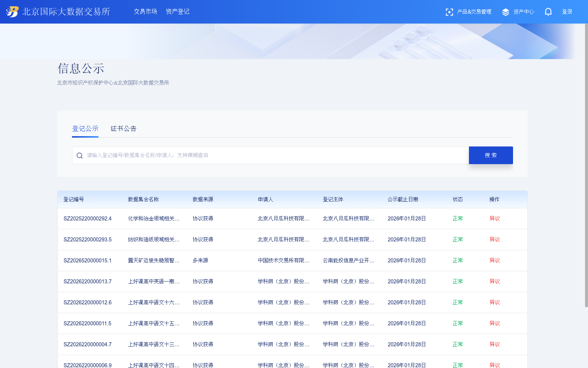Select registration number SZ2026220000011.5
Screen dimensions: 588x368
pos(87,323)
